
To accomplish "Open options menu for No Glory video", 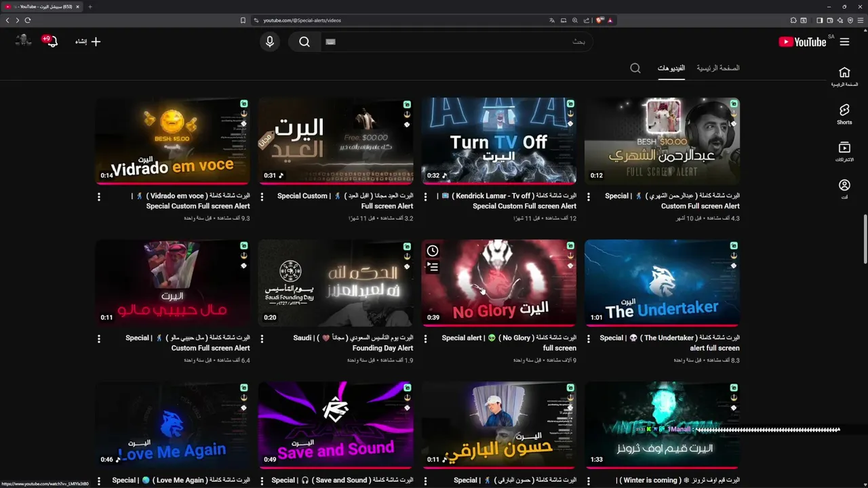I will point(426,339).
